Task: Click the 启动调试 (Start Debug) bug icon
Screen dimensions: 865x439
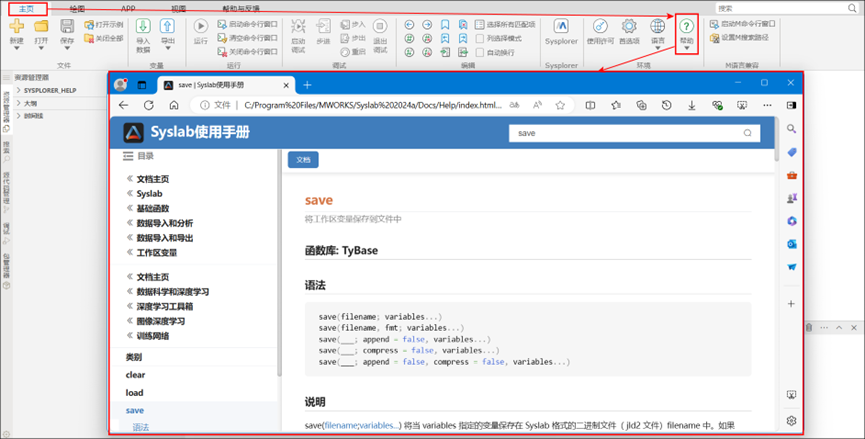Action: (x=298, y=26)
